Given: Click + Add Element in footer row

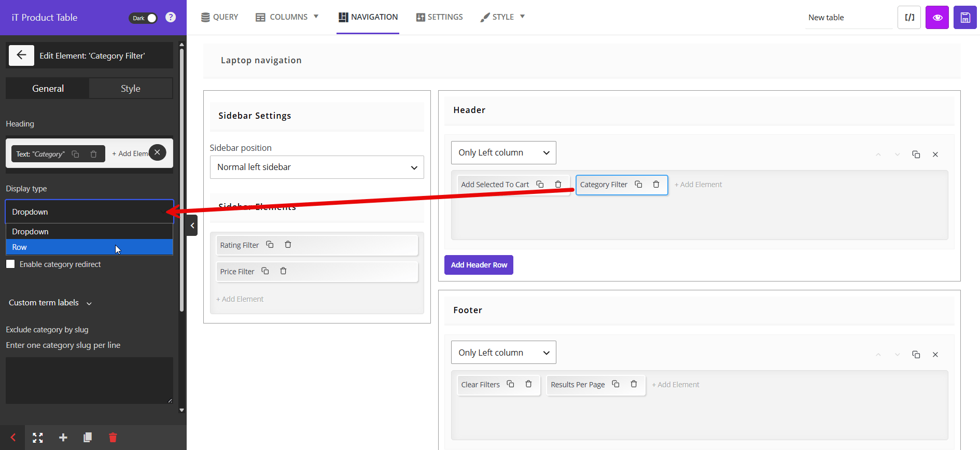Looking at the screenshot, I should (x=676, y=385).
